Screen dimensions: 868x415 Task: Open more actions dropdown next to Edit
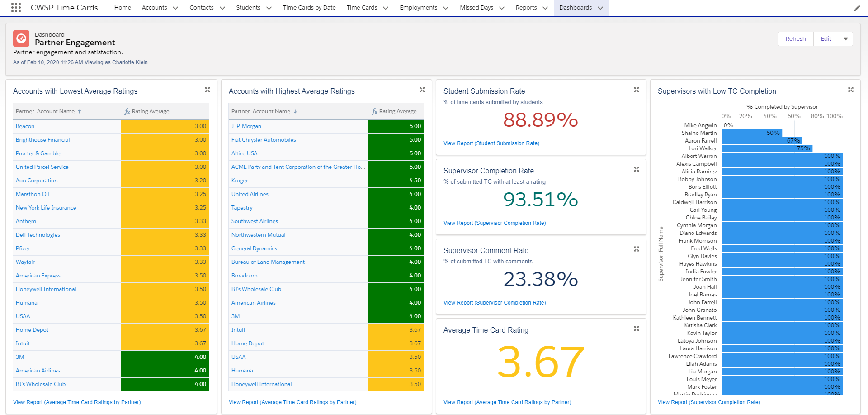coord(846,39)
